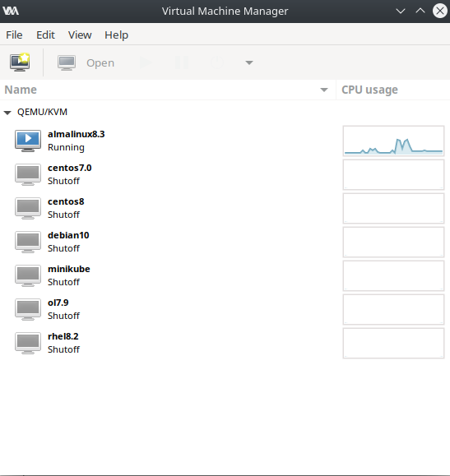Image resolution: width=450 pixels, height=476 pixels.
Task: Collapse the QEMU/KVM connection tree
Action: [x=7, y=113]
